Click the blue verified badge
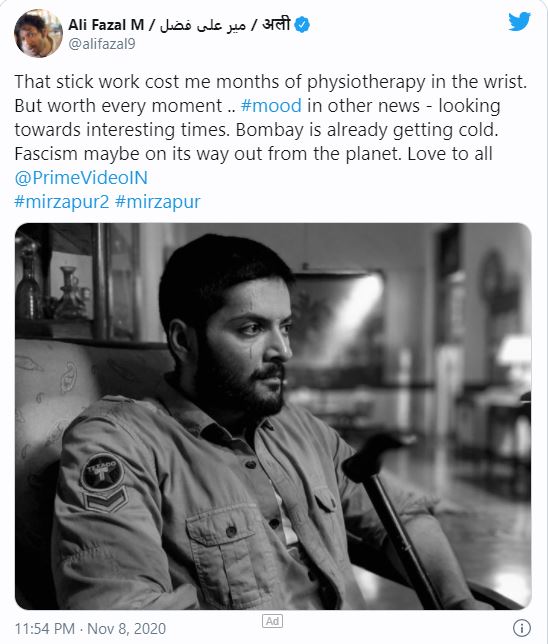This screenshot has height=644, width=548. [302, 25]
